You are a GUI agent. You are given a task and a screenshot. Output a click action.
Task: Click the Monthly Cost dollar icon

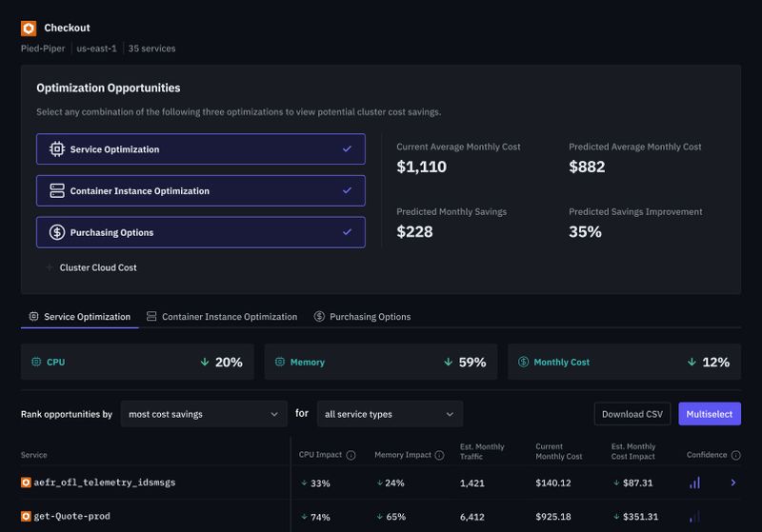[x=523, y=363]
